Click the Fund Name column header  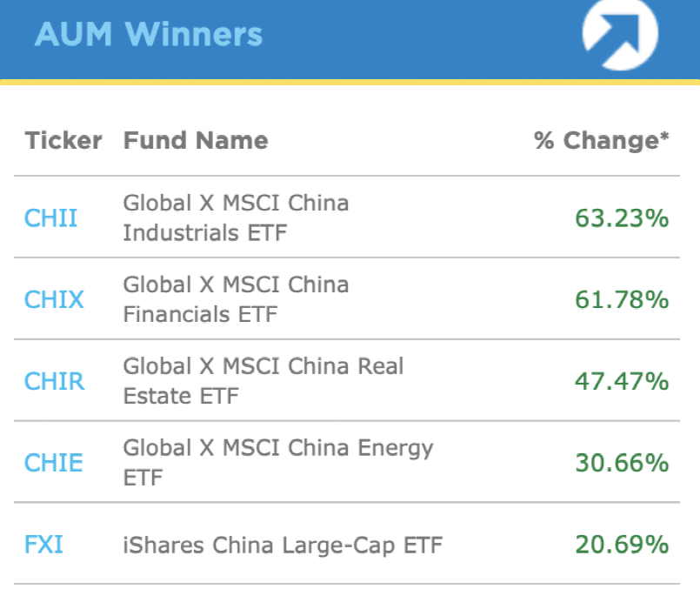pyautogui.click(x=196, y=141)
